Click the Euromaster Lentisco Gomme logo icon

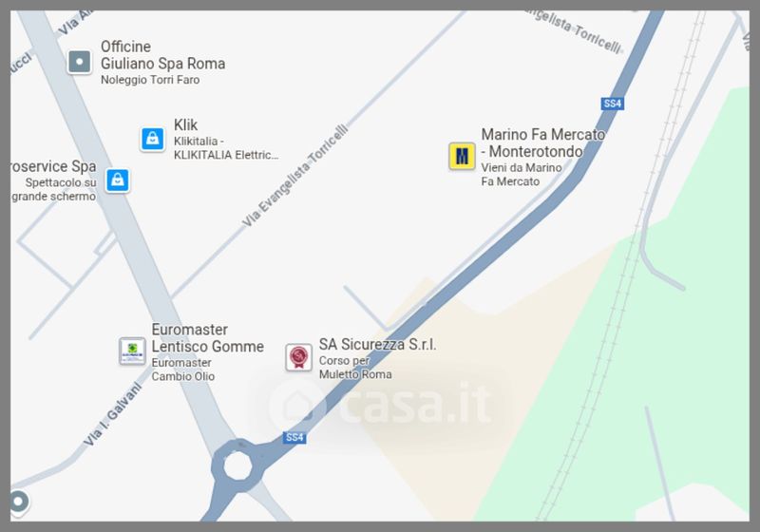click(132, 351)
